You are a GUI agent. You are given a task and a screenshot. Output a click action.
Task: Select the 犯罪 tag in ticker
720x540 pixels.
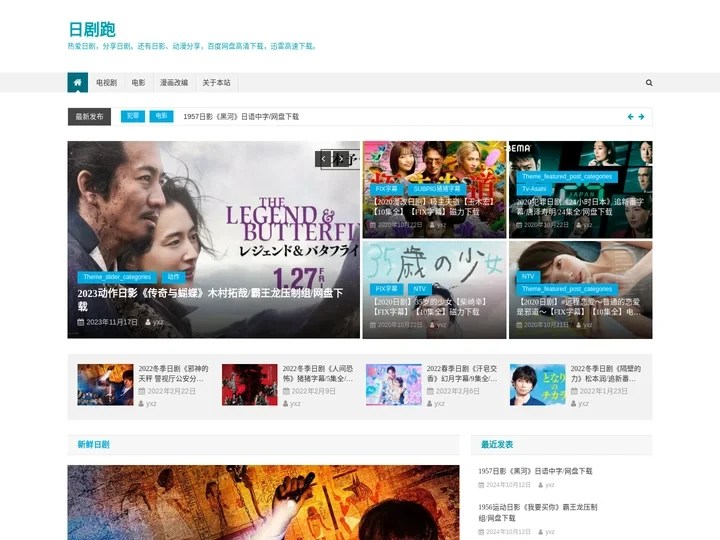(x=133, y=116)
